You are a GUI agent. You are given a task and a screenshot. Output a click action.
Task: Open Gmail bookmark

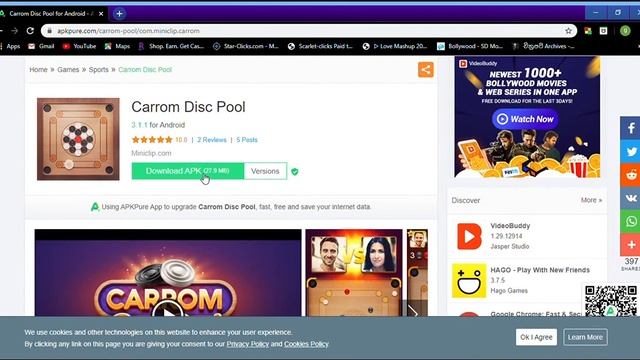(x=41, y=46)
